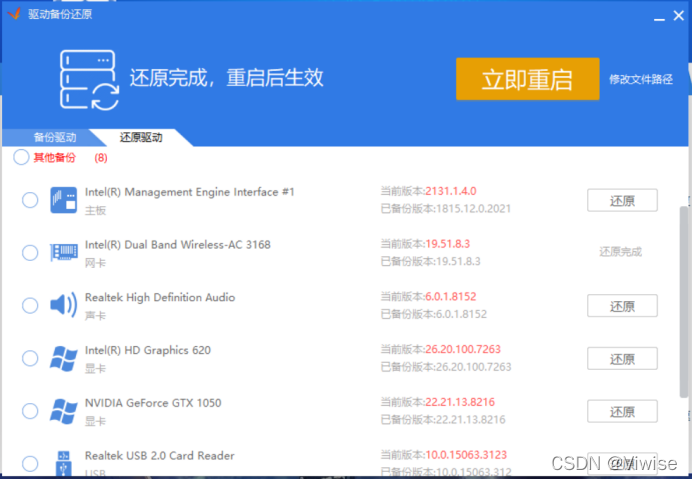The width and height of the screenshot is (692, 480).
Task: Click the current version 6.0.1.8152 text
Action: click(x=451, y=296)
